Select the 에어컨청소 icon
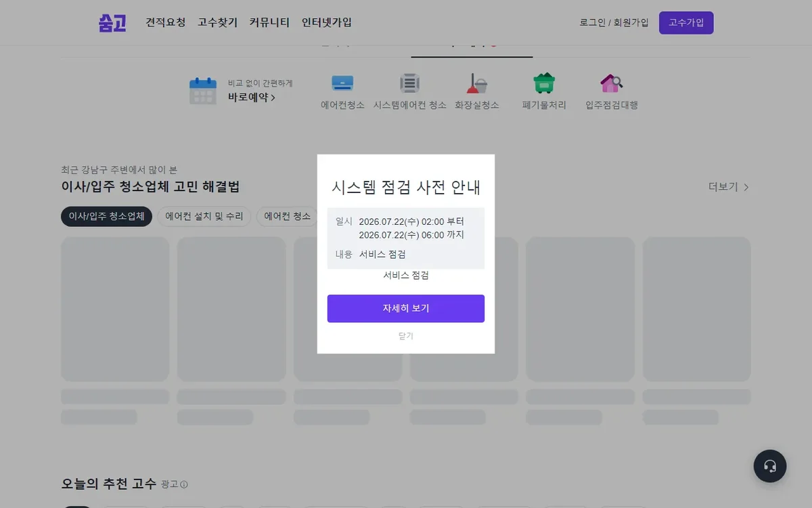This screenshot has height=508, width=812. pos(342,83)
